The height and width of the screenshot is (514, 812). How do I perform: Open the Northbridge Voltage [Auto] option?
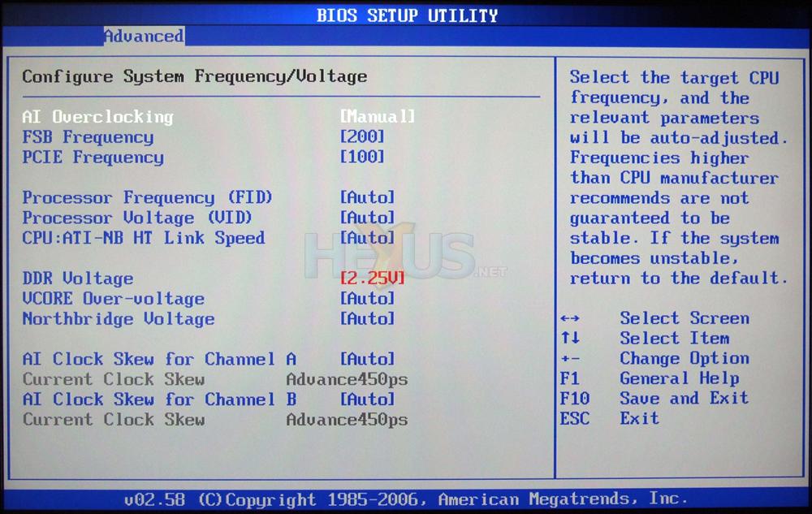[367, 318]
